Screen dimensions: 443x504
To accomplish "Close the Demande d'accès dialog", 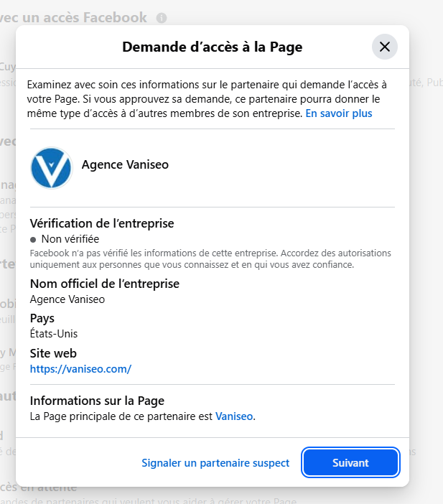I will coord(384,47).
